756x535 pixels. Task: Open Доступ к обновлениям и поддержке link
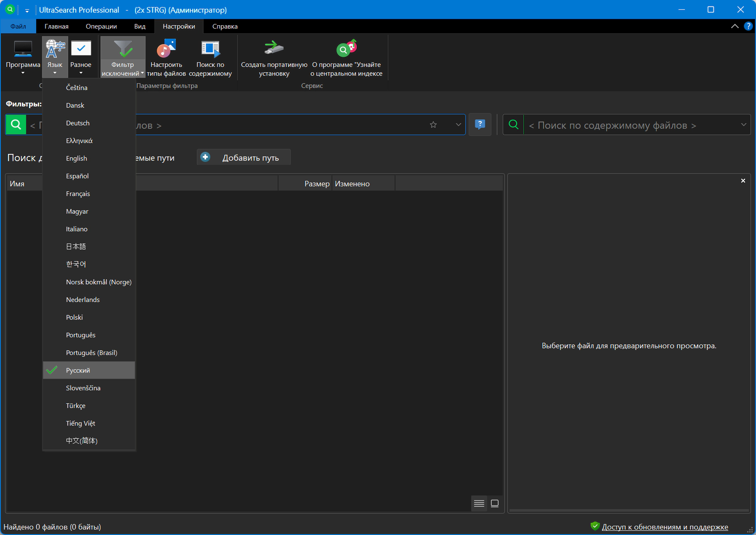pos(665,527)
